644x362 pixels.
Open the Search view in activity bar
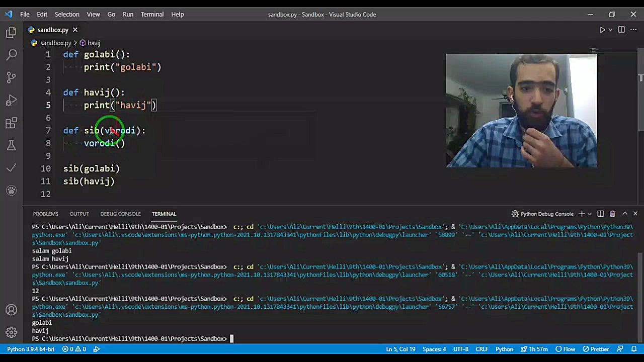11,55
